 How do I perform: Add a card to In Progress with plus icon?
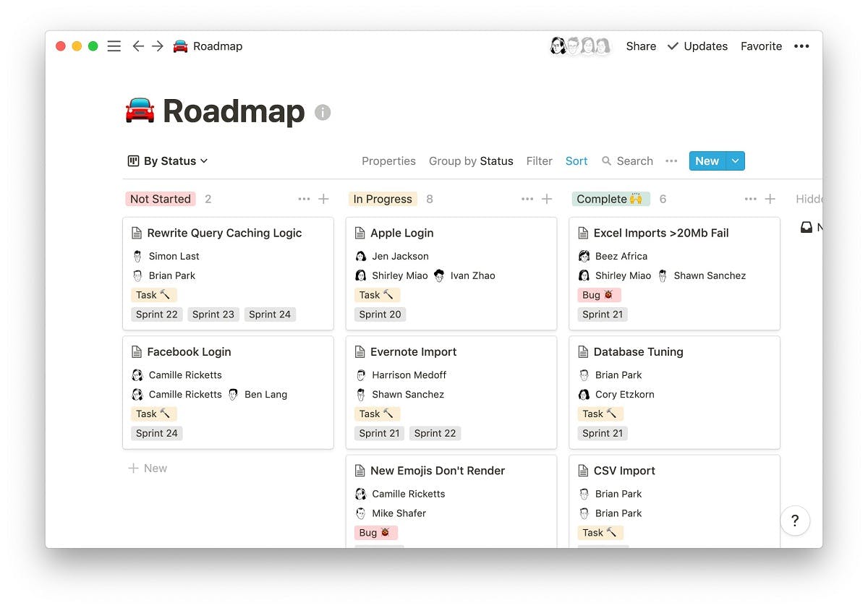pyautogui.click(x=547, y=199)
